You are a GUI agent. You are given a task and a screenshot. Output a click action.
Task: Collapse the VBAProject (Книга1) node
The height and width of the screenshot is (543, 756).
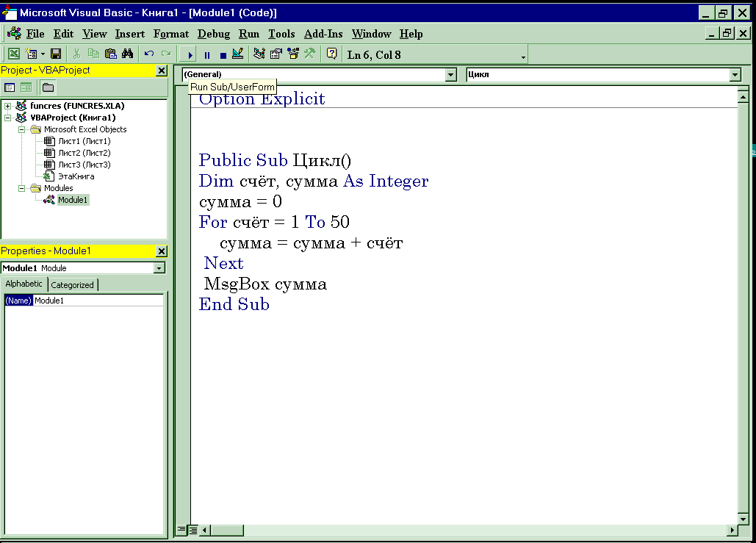7,118
